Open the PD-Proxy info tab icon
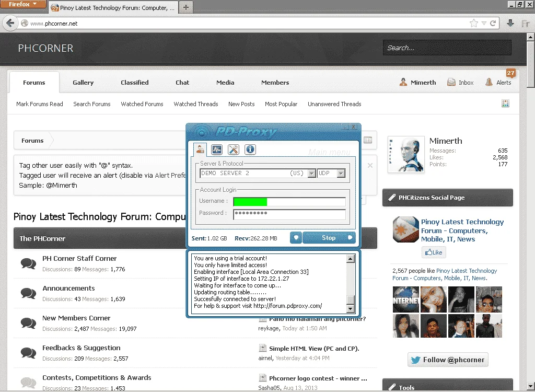Viewport: 535px width, 392px height. (250, 149)
